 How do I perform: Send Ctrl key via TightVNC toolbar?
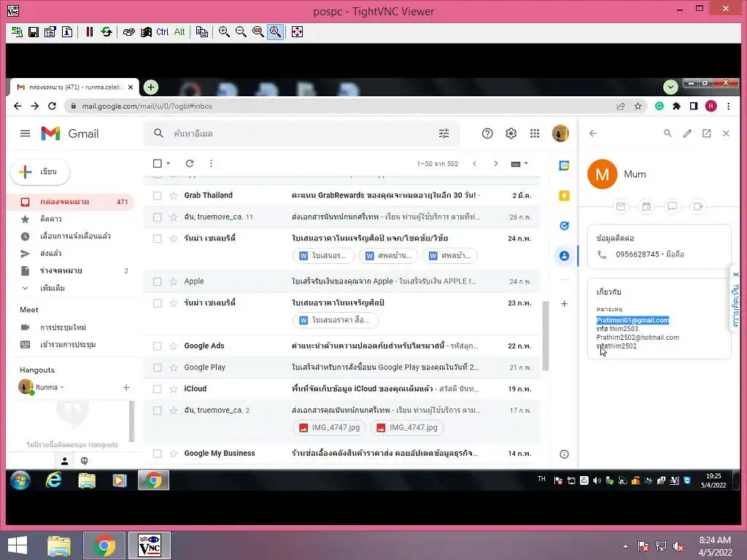click(x=162, y=32)
